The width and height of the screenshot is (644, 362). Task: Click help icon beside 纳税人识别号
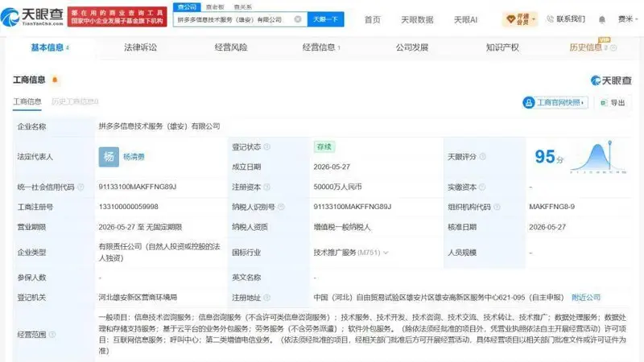click(281, 207)
